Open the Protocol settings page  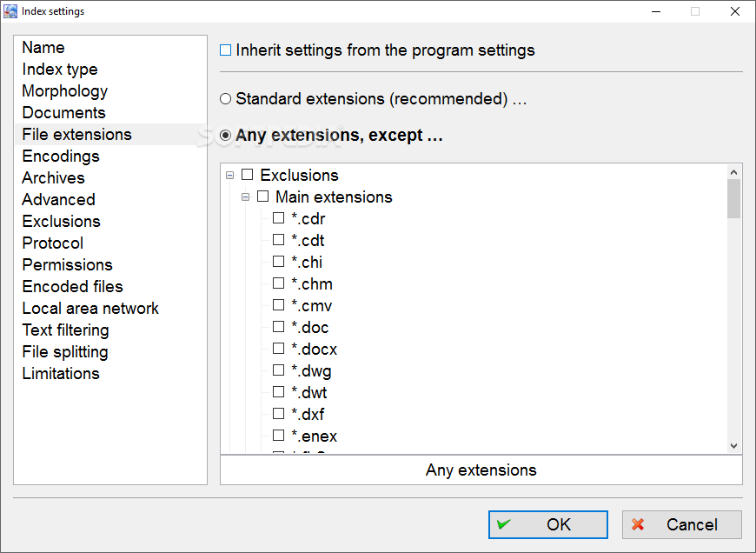(x=111, y=243)
